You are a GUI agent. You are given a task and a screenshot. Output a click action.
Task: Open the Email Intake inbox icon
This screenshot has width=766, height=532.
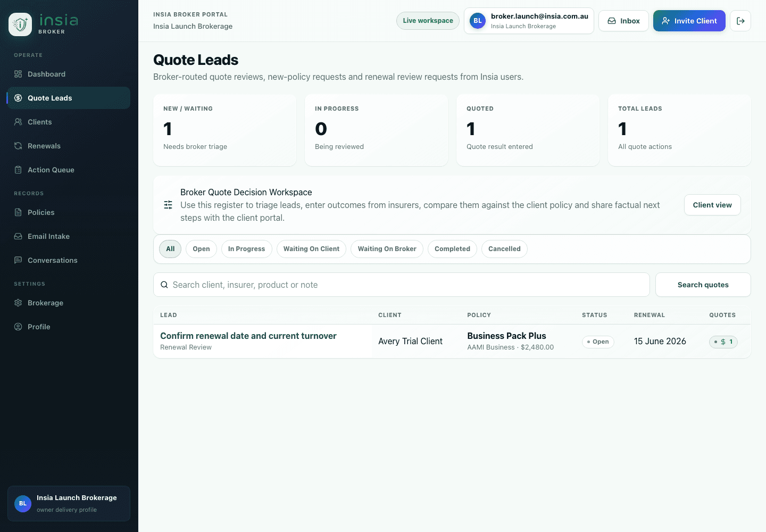tap(18, 236)
